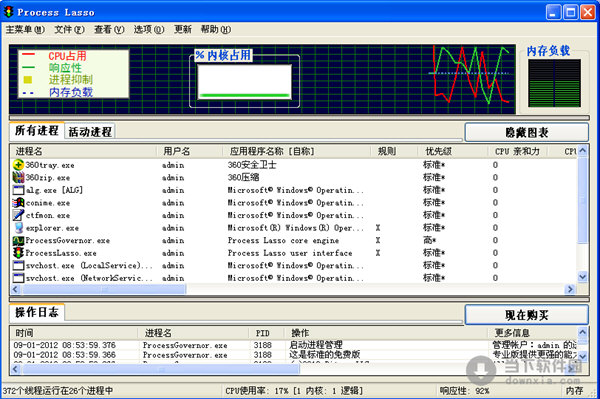Switch to the 活动进程 tab
Viewport: 600px width, 399px height.
[x=90, y=132]
